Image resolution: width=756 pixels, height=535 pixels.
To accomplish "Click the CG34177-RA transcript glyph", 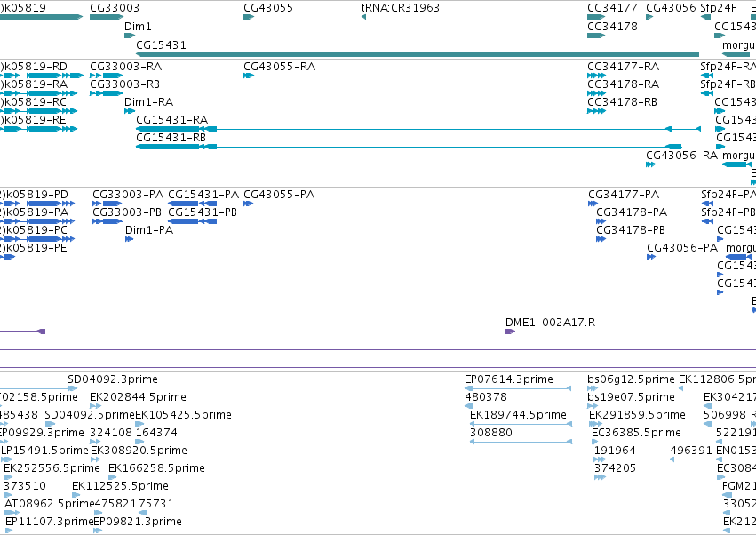I will (x=596, y=76).
